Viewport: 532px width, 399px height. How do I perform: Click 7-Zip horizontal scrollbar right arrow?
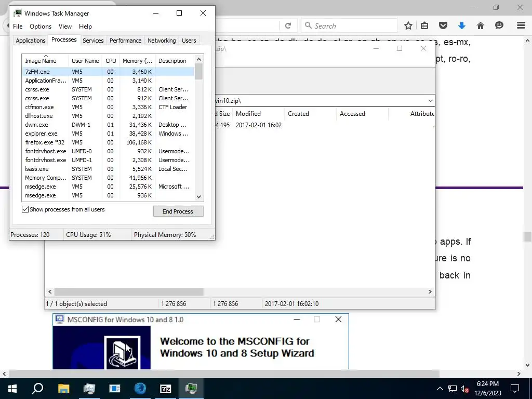point(430,292)
